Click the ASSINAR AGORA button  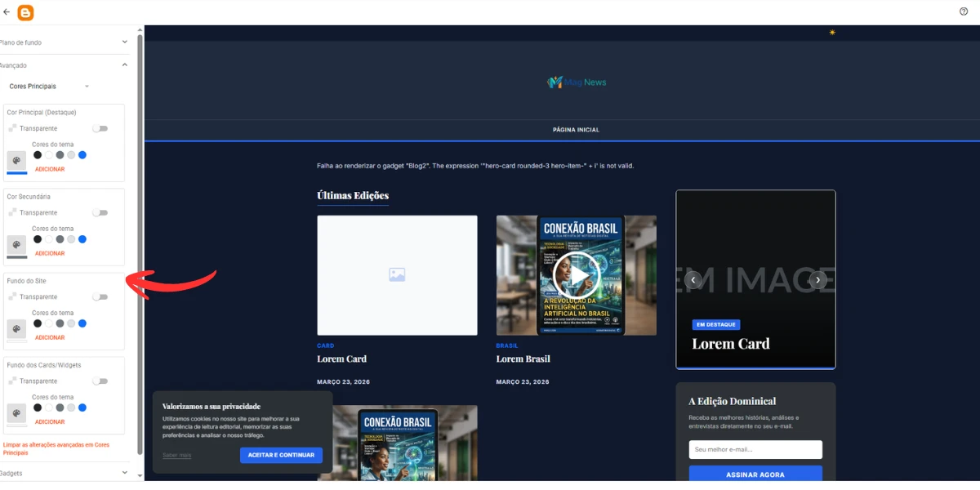pyautogui.click(x=755, y=474)
